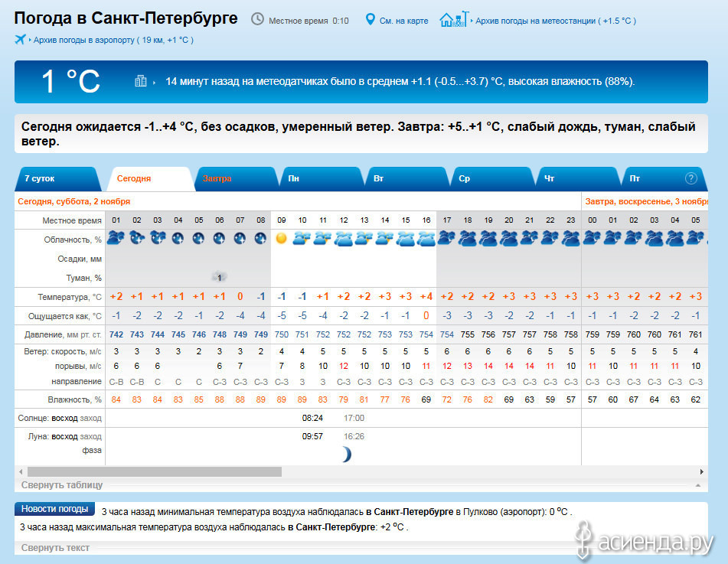This screenshot has height=564, width=728.
Task: Open the Вт forecast tab
Action: [x=406, y=179]
